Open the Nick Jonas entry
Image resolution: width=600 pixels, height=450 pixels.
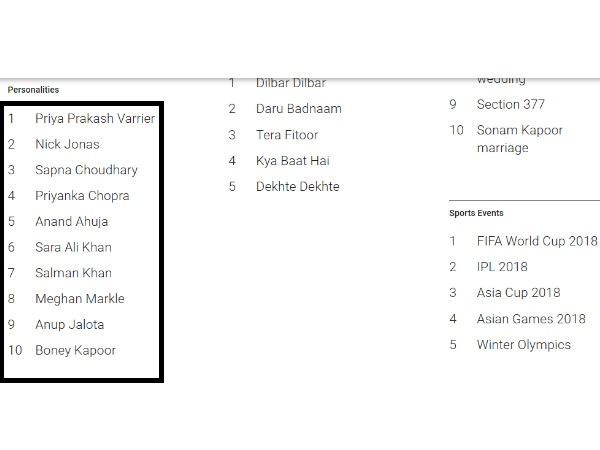[x=67, y=144]
